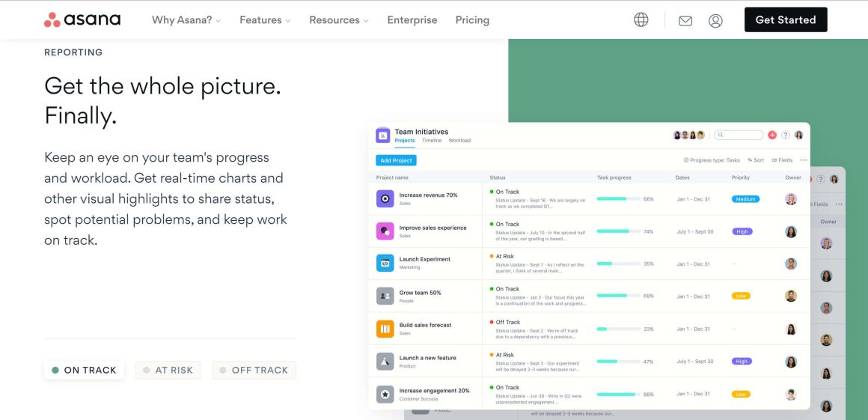Click the Build sales forecast project icon

[385, 329]
